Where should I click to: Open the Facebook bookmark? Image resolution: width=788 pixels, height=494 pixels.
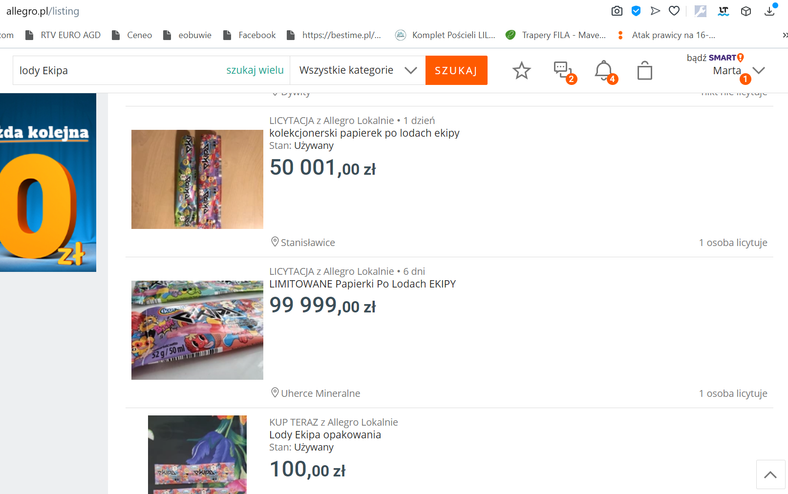click(250, 35)
